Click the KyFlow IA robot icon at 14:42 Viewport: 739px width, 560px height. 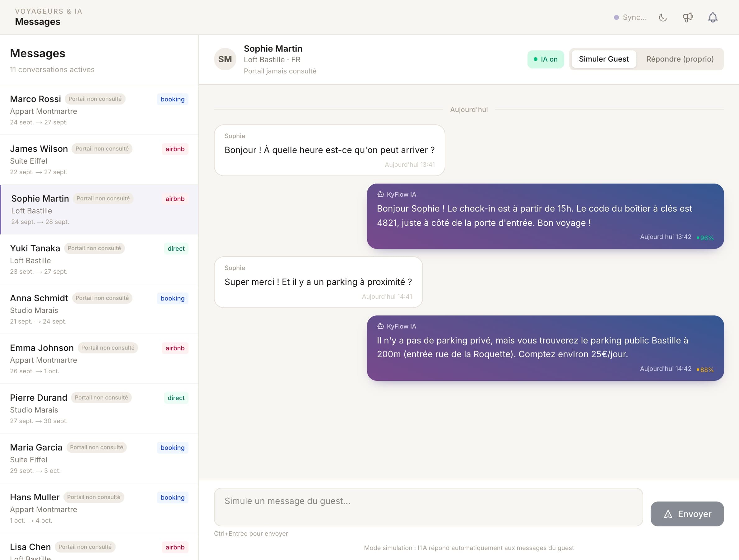pos(380,326)
